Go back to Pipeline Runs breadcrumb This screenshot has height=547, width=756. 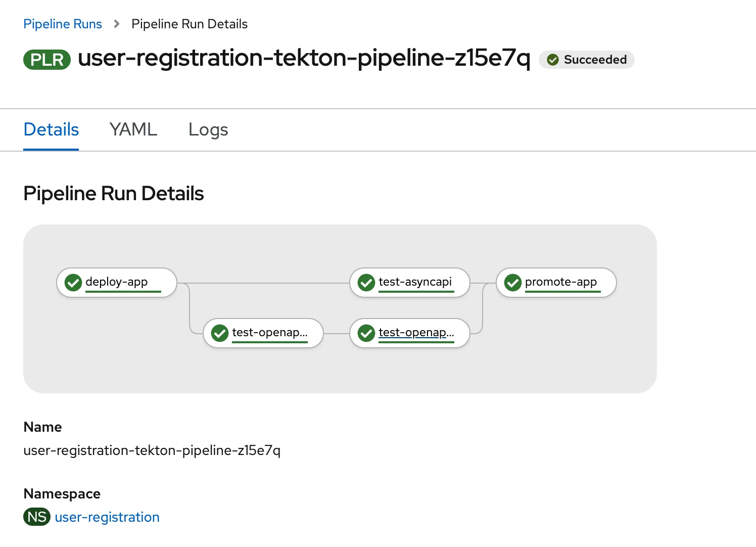click(x=63, y=24)
